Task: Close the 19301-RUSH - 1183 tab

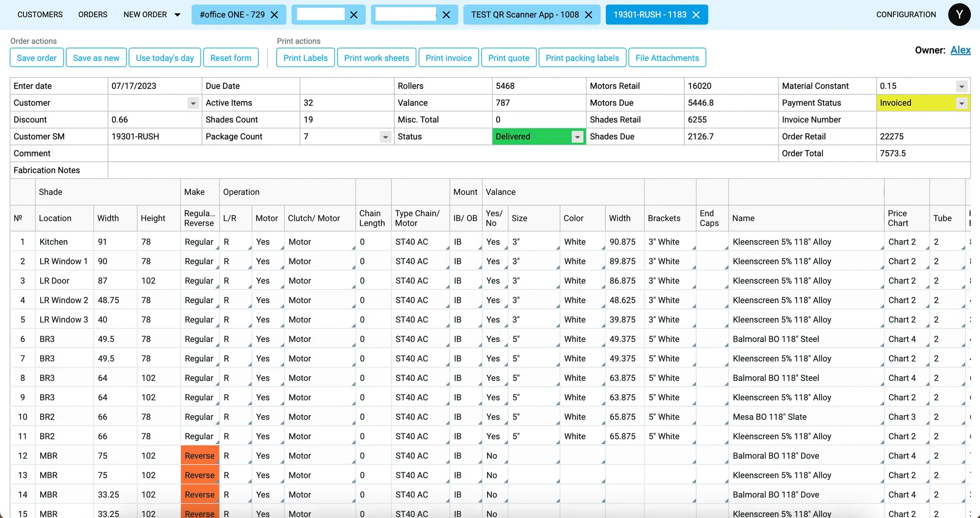Action: click(696, 15)
